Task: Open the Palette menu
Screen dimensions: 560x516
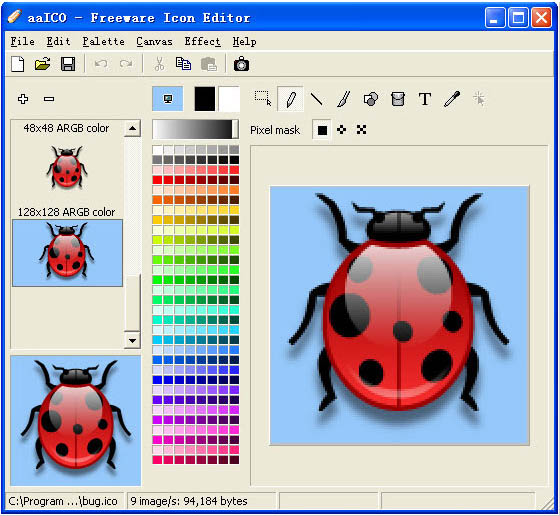Action: tap(104, 42)
